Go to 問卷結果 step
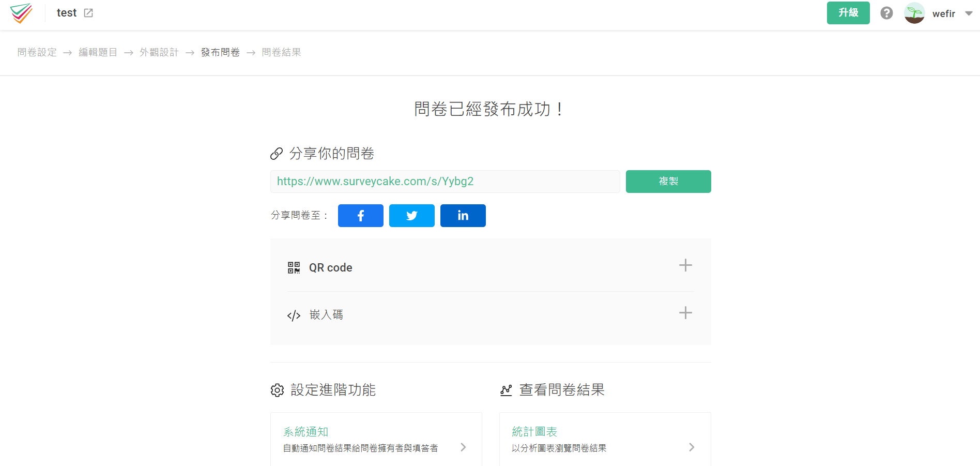 (281, 52)
